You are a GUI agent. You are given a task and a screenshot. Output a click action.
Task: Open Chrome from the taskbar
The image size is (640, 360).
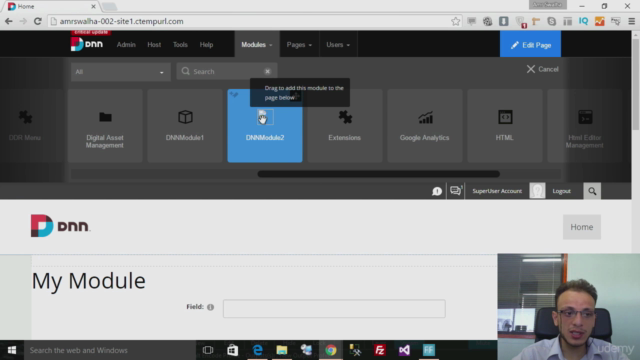(x=331, y=350)
